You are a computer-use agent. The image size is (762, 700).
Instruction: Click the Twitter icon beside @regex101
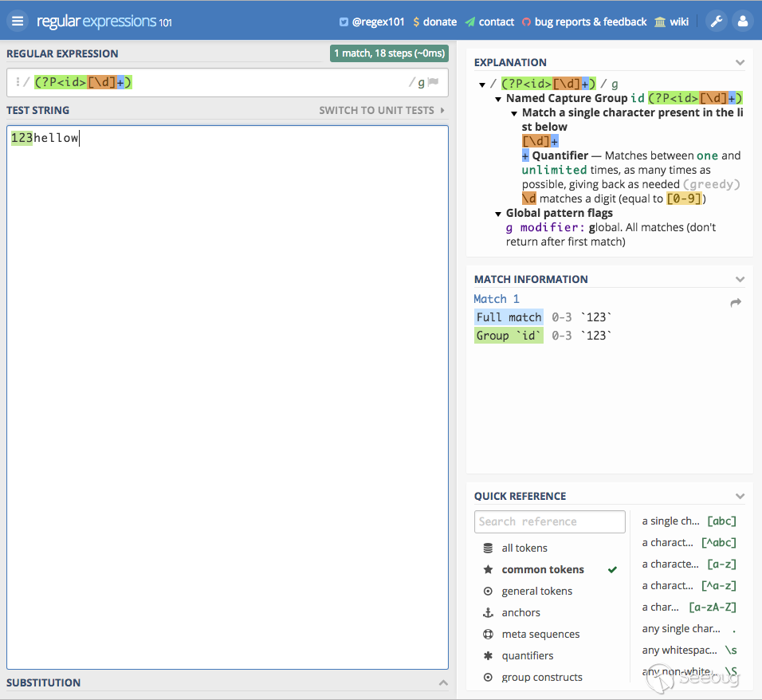pyautogui.click(x=344, y=22)
